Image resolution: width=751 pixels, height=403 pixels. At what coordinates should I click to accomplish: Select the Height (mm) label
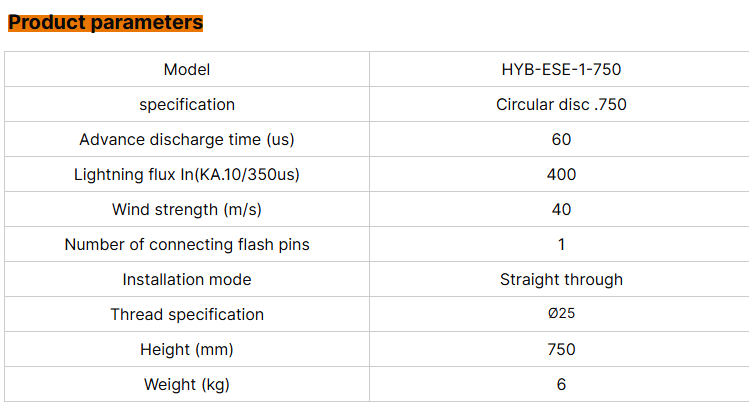click(187, 350)
